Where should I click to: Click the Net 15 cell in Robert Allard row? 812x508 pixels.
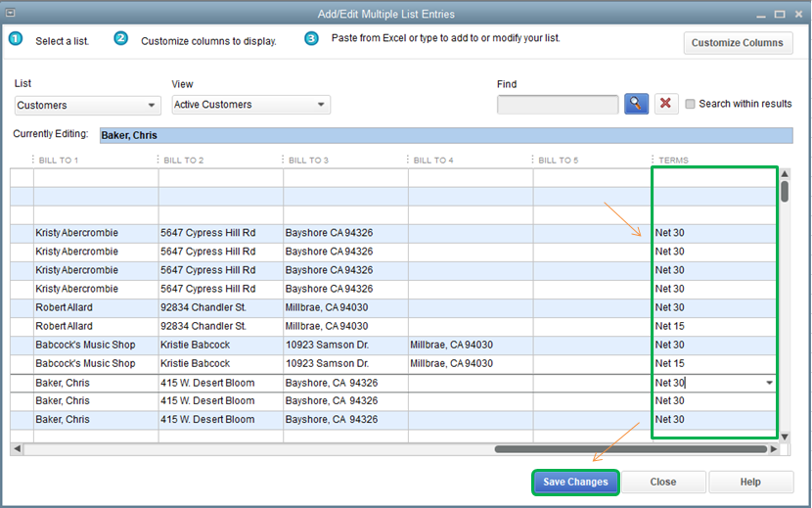(714, 326)
